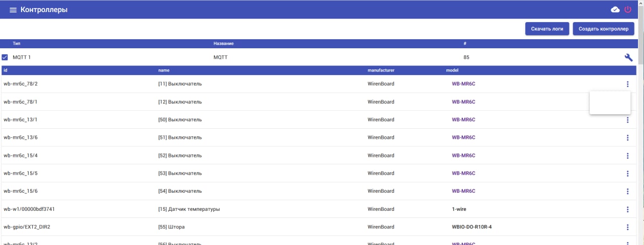Select the id cell wb-mr6c_78/1
Viewport: 644px width, 245px height.
point(21,102)
